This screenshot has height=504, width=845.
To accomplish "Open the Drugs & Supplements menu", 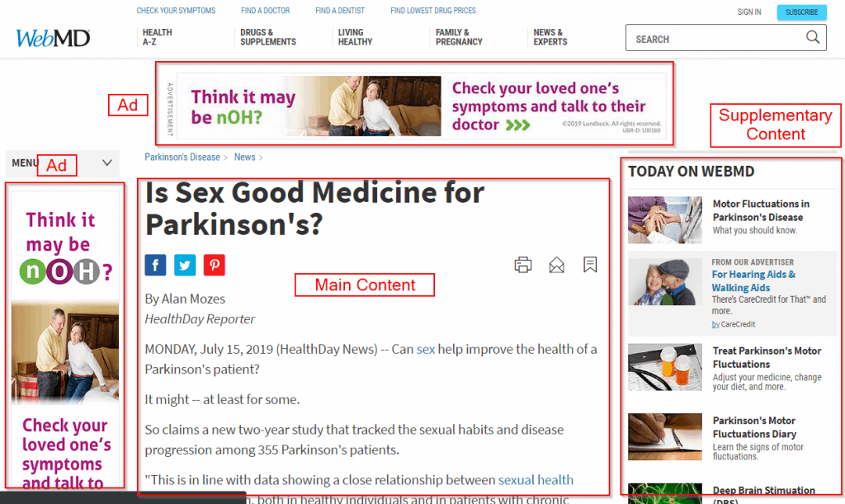I will [268, 37].
